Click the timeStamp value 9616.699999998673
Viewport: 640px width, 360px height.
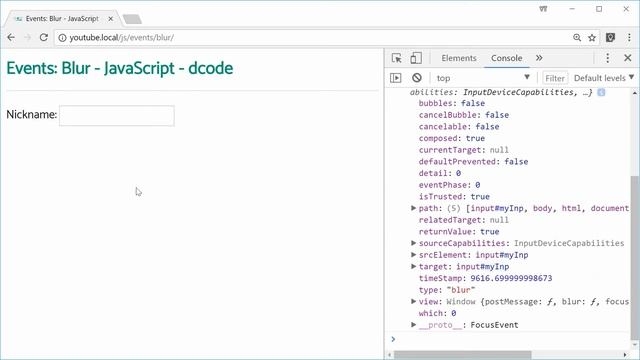coord(511,278)
